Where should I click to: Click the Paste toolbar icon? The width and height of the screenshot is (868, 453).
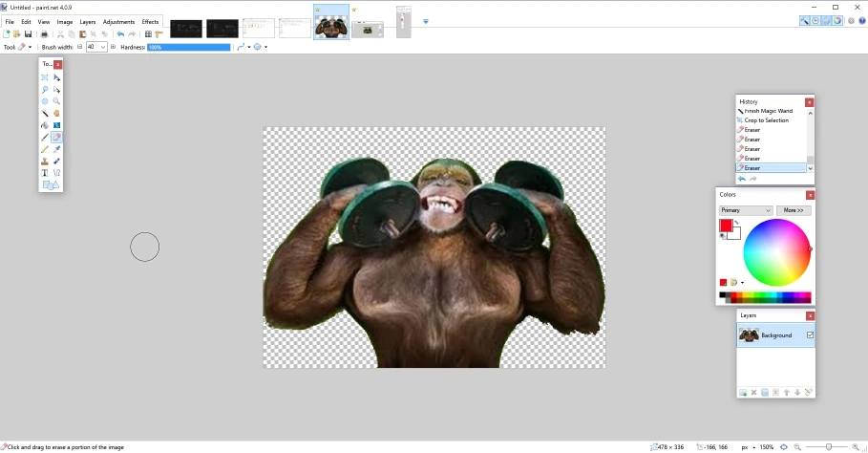pos(82,34)
